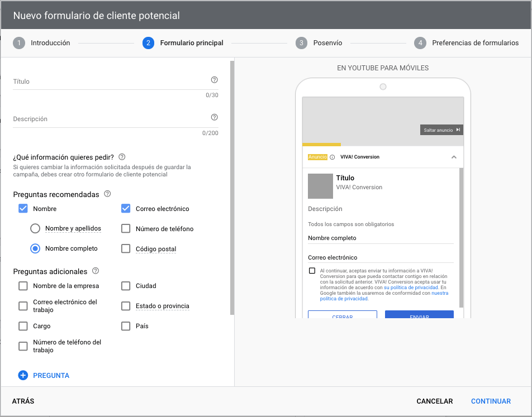532x417 pixels.
Task: Click the step 2 circle icon
Action: (x=148, y=43)
